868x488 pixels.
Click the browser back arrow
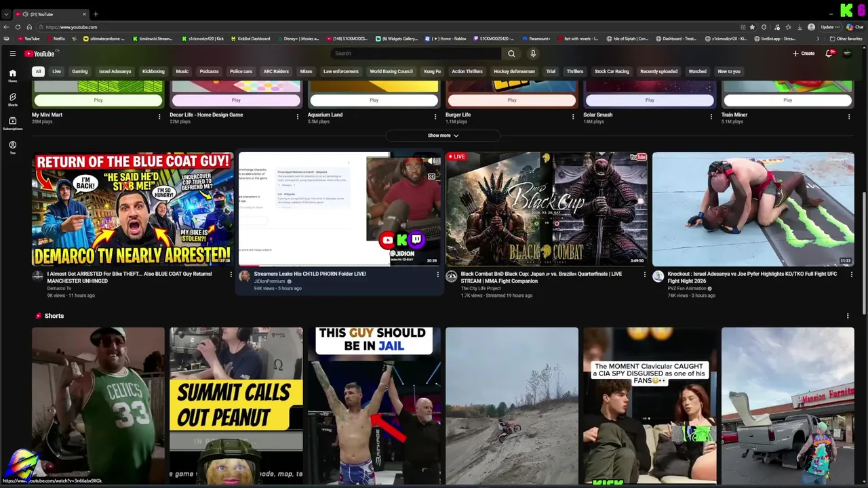6,27
